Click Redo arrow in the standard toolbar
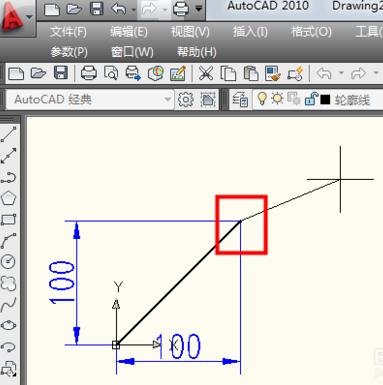The image size is (383, 385). [358, 73]
